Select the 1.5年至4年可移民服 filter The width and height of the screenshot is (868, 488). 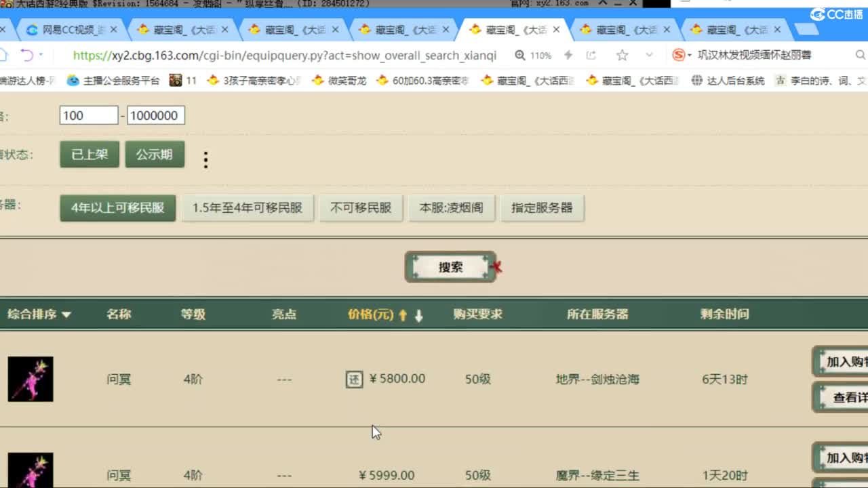point(248,208)
